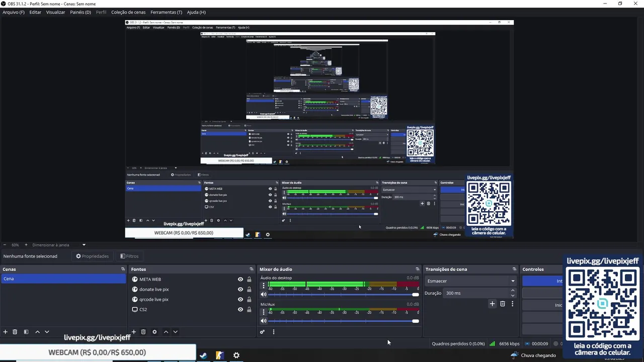Add a new scene in Cenas panel
Screen dimensions: 644x362
pyautogui.click(x=6, y=332)
